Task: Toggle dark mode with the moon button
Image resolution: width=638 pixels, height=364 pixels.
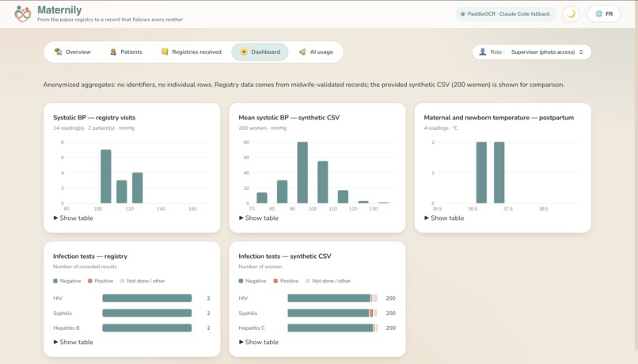Action: click(571, 13)
